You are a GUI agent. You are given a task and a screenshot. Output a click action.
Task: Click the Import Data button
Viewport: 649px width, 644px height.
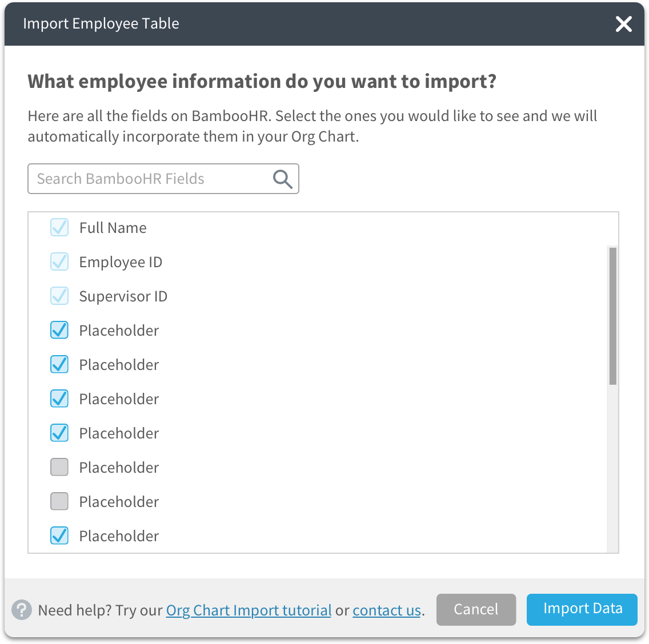coord(582,609)
